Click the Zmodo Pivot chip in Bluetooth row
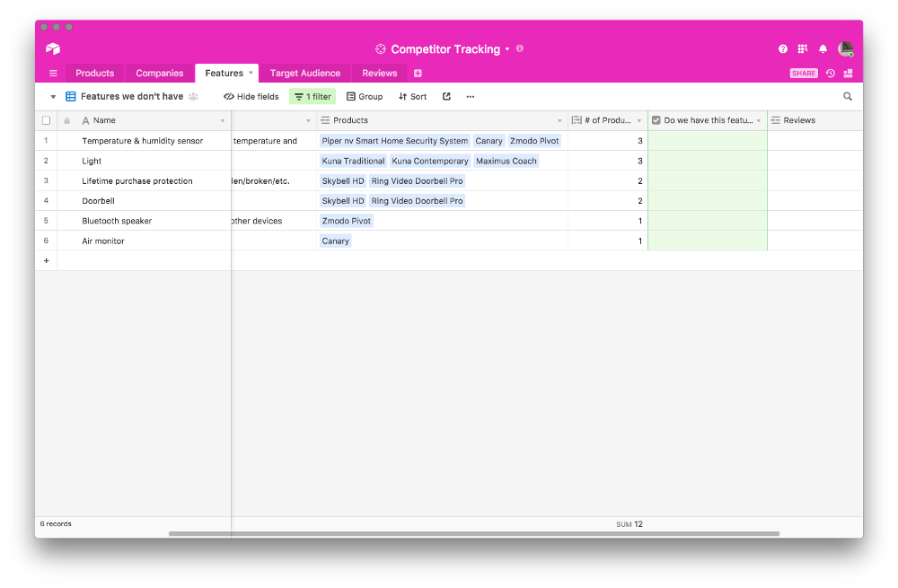This screenshot has width=898, height=588. (x=346, y=221)
